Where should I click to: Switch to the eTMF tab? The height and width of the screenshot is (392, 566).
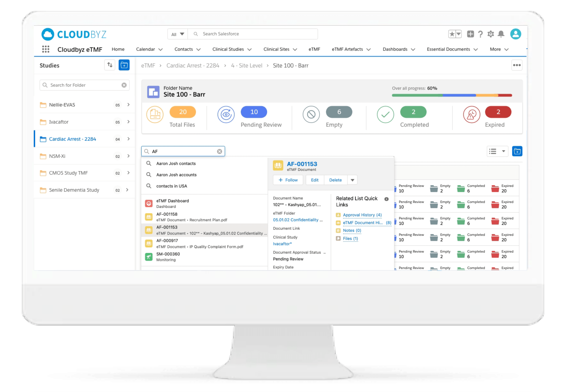(x=314, y=49)
